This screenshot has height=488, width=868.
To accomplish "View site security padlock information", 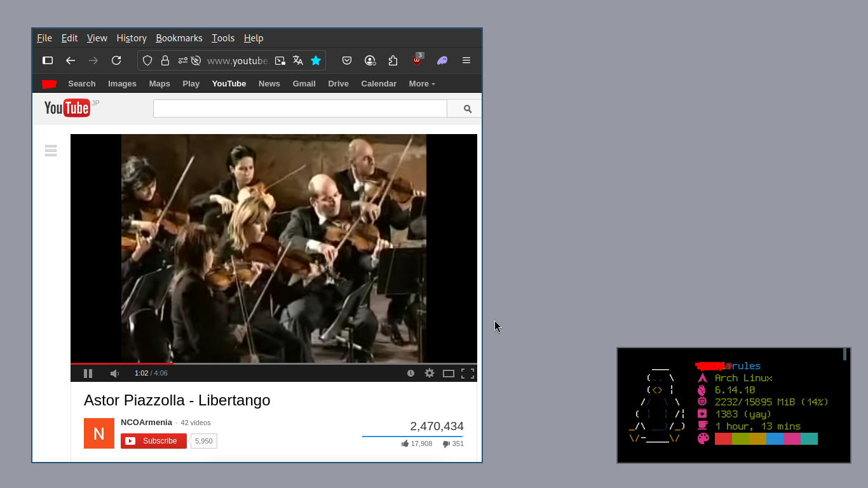I will (165, 60).
